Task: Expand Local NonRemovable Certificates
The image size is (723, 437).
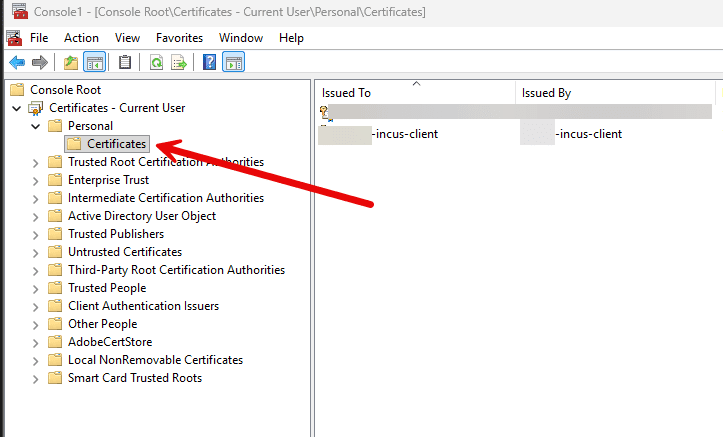Action: coord(36,360)
